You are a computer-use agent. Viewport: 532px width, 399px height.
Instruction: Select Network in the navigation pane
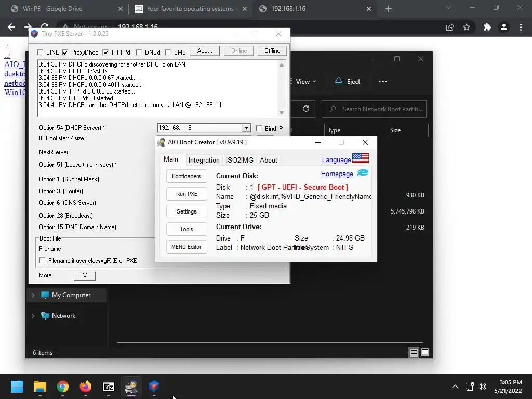pyautogui.click(x=63, y=316)
